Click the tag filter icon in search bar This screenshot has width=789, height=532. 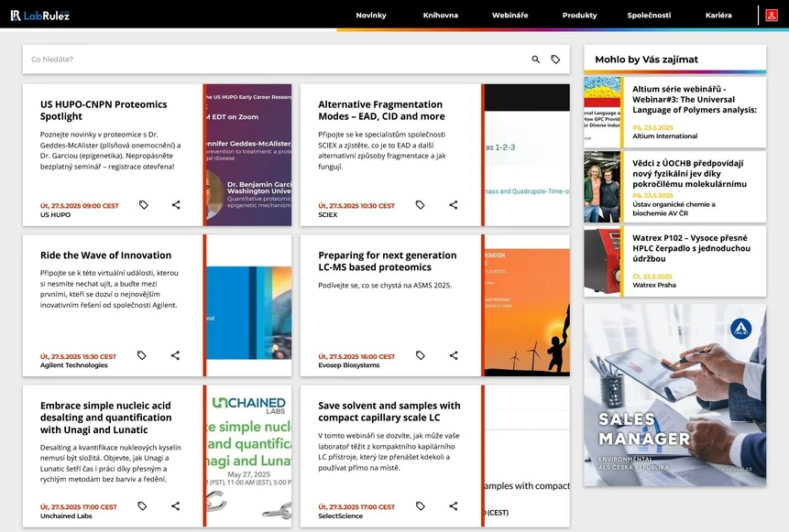(555, 60)
